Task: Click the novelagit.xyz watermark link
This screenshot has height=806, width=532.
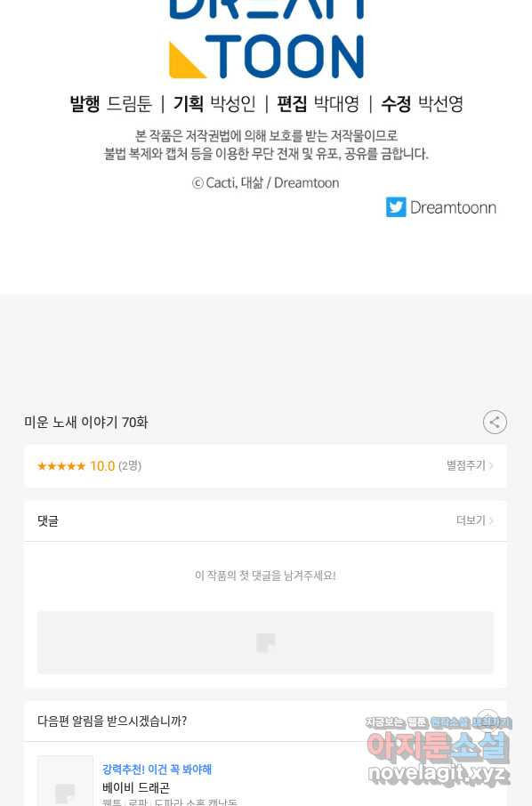Action: [439, 773]
